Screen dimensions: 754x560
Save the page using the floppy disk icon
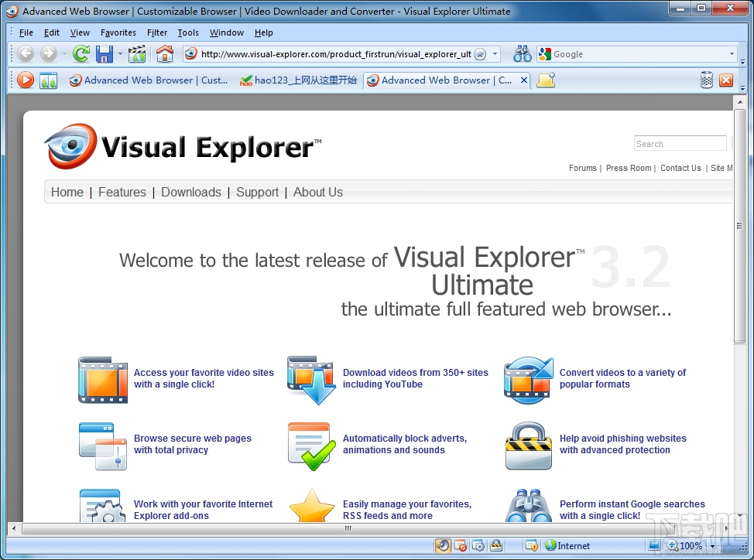tap(105, 54)
